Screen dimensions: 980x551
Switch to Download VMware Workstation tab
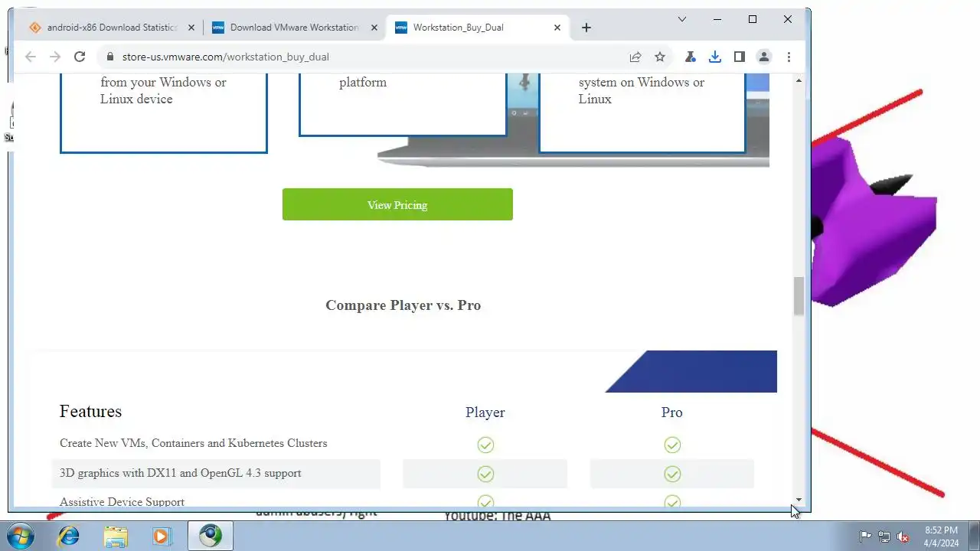295,28
